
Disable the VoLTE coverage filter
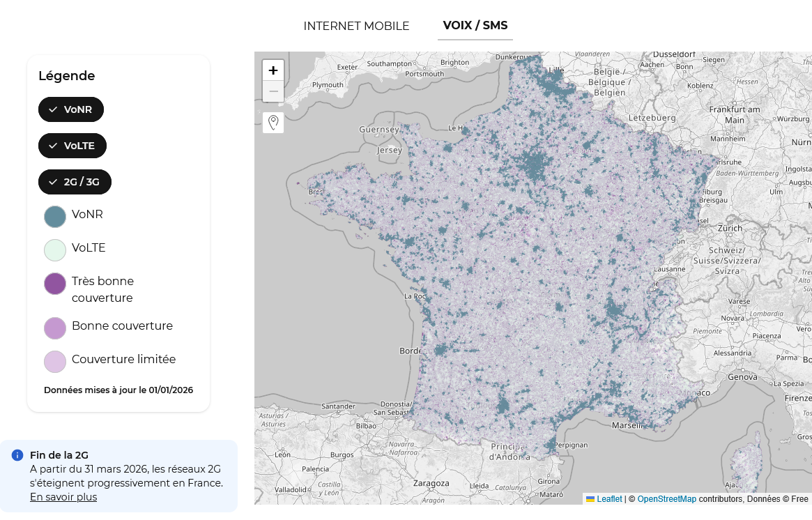pos(72,146)
